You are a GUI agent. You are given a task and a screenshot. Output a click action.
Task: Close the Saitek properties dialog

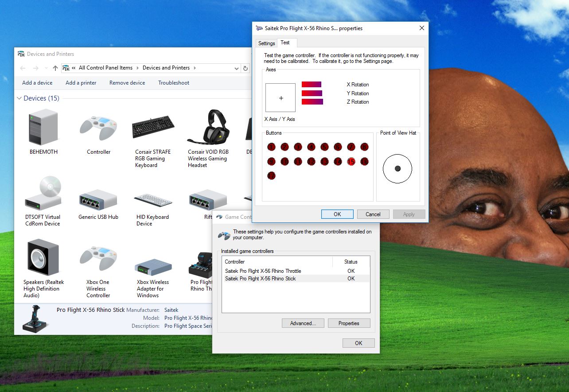coord(421,28)
